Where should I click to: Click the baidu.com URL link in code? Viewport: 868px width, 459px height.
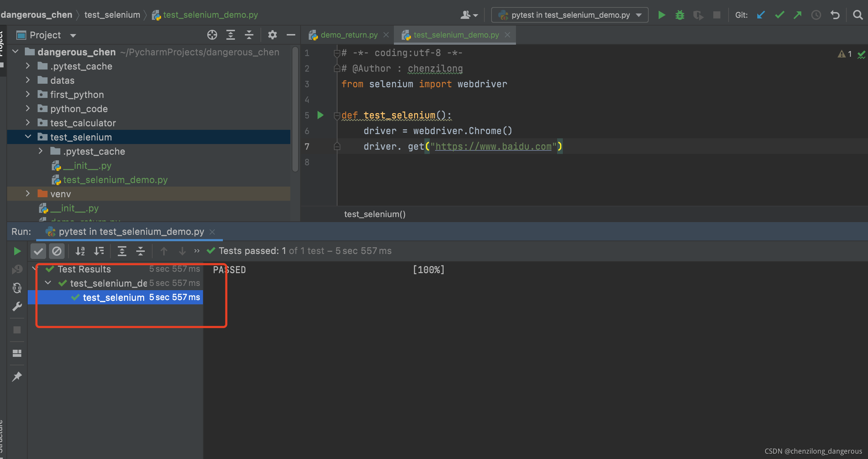(493, 146)
